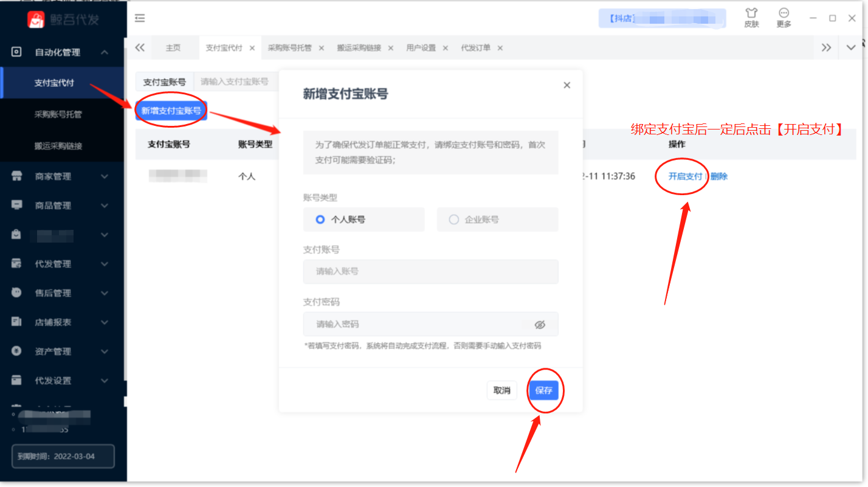Close the 采购账号托管 tab

coord(321,48)
